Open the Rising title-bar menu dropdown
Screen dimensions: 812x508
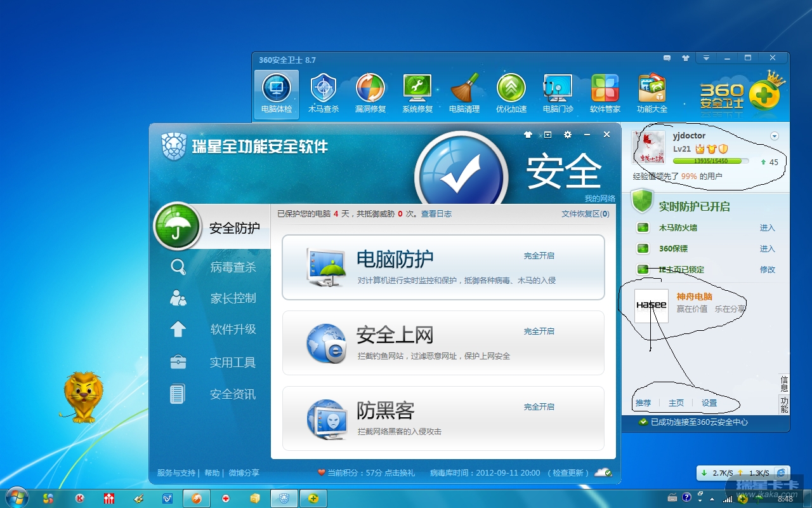click(547, 135)
